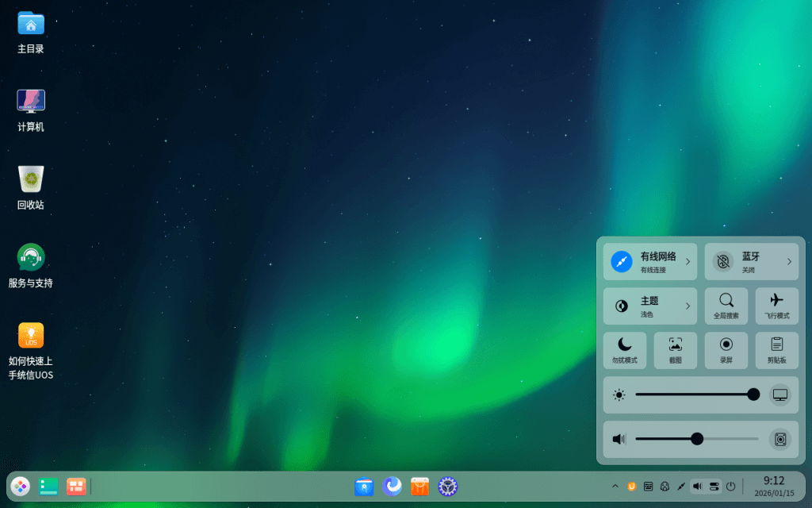Click the power button tray icon

pos(730,487)
